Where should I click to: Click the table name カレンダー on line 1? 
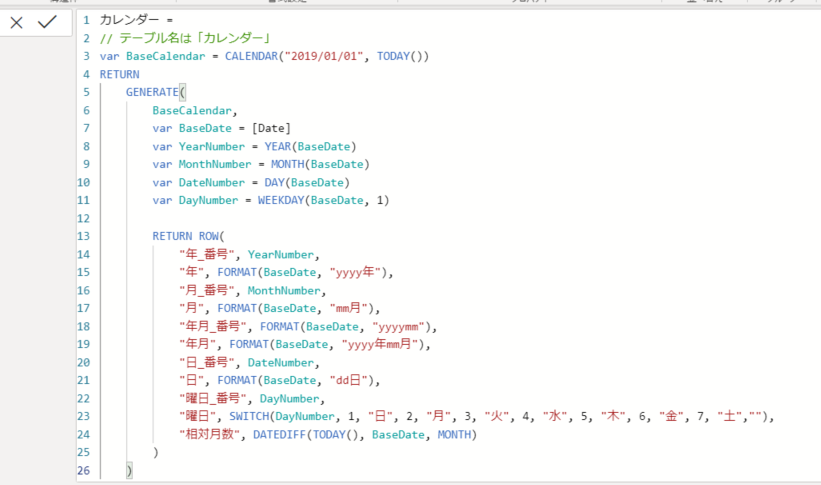tap(129, 20)
